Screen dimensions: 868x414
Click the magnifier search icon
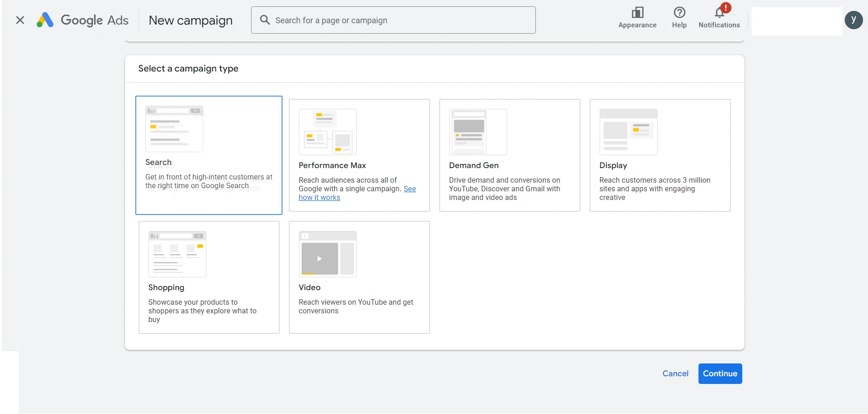pyautogui.click(x=265, y=20)
